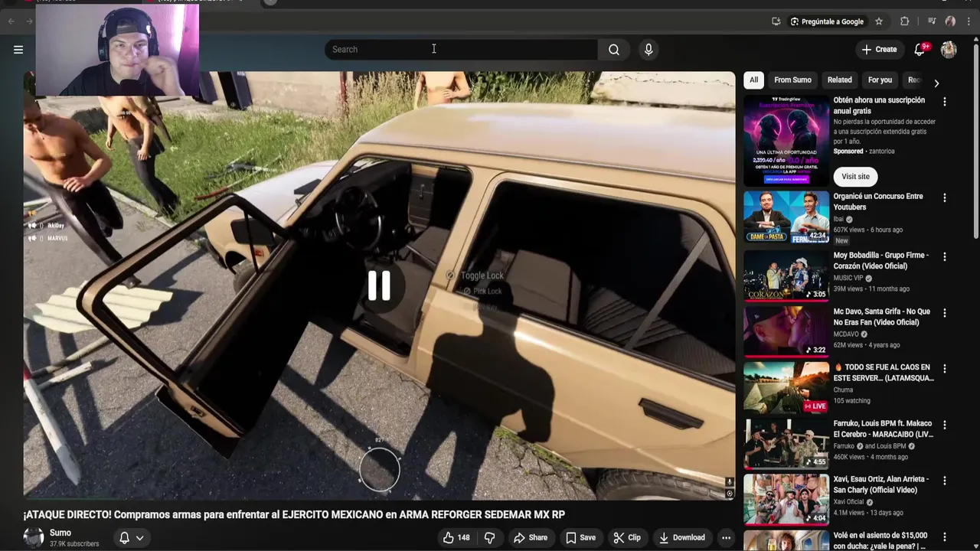This screenshot has width=980, height=551.
Task: Open Mc Davo Santa Grifa thumbnail
Action: pos(786,331)
